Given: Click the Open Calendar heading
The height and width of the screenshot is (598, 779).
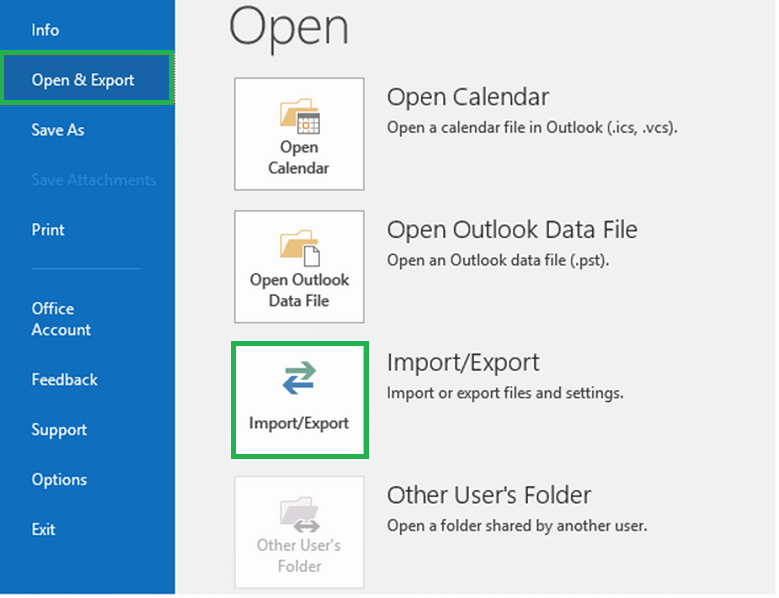Looking at the screenshot, I should pos(467,97).
